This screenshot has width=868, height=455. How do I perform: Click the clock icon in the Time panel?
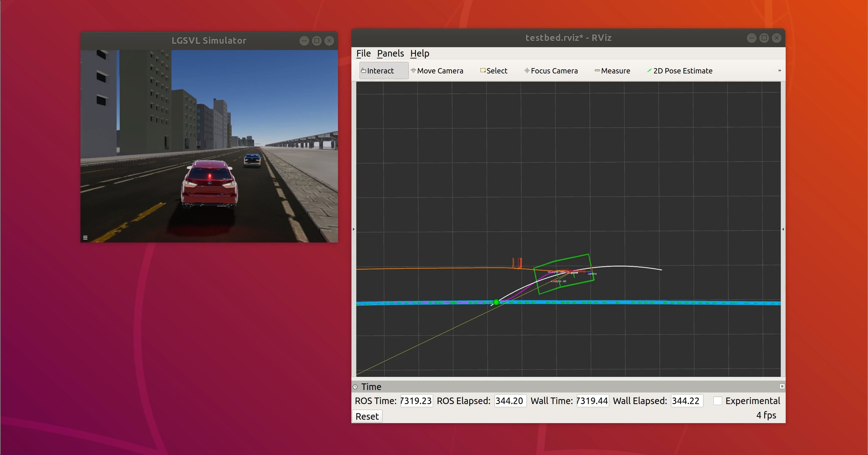(x=355, y=387)
